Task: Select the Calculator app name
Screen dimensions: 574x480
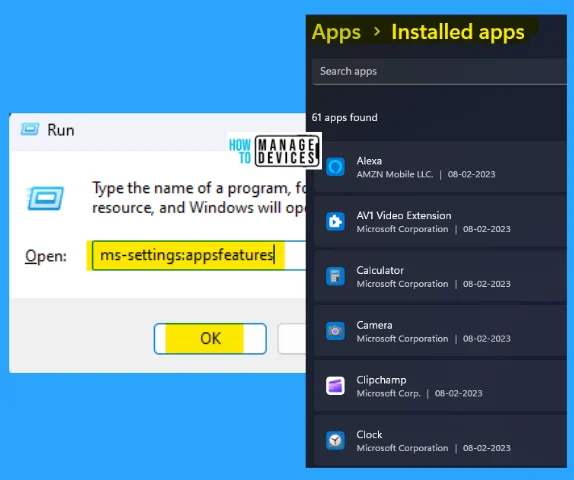Action: click(380, 270)
